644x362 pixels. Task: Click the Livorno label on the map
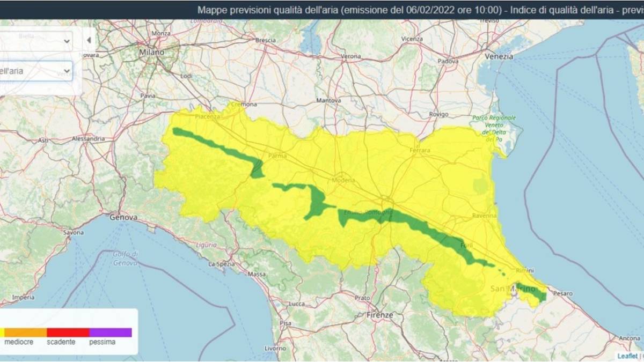(275, 348)
